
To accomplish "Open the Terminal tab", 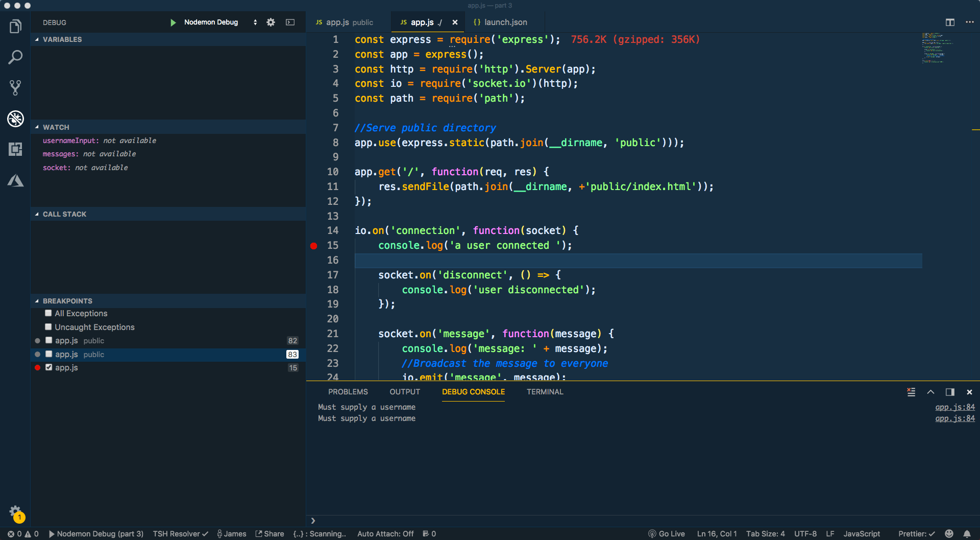I will coord(544,392).
